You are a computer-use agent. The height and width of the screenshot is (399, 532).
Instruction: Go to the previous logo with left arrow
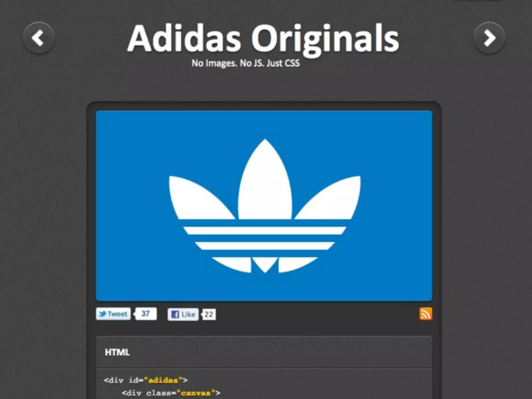click(39, 38)
